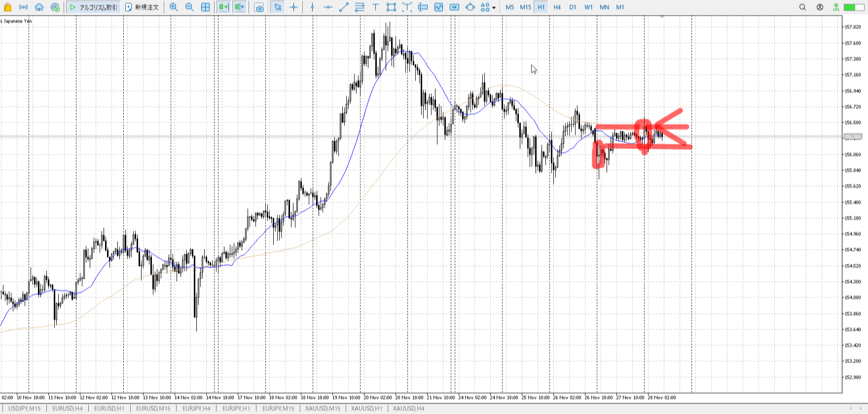Switch timeframe to M15

click(x=525, y=7)
